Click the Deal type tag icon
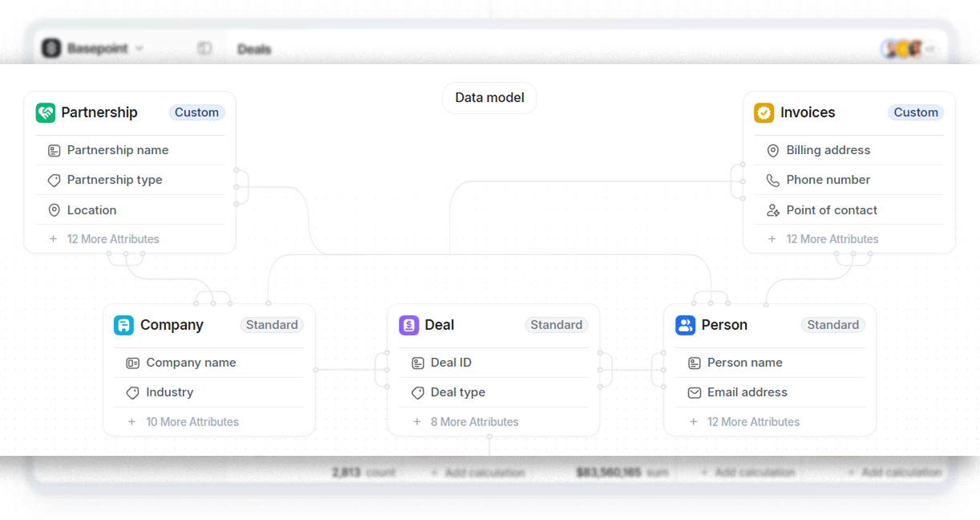 [x=418, y=392]
